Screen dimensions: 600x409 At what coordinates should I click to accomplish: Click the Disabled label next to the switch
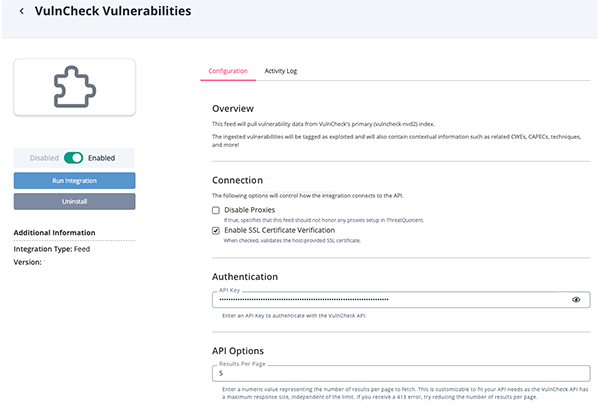coord(44,158)
